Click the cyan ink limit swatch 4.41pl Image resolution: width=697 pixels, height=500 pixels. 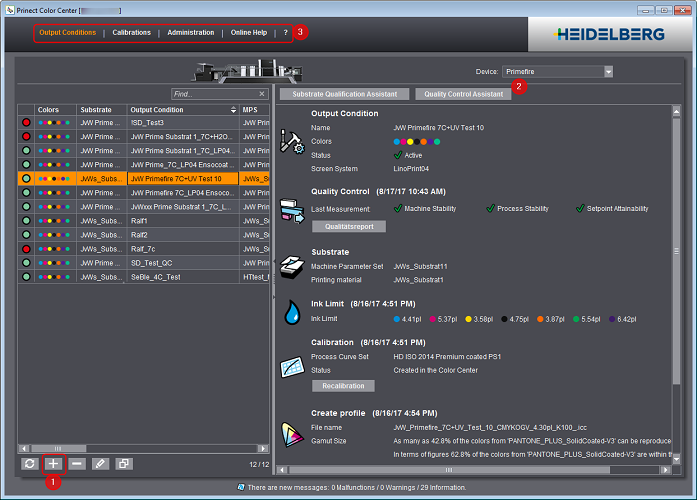point(397,319)
